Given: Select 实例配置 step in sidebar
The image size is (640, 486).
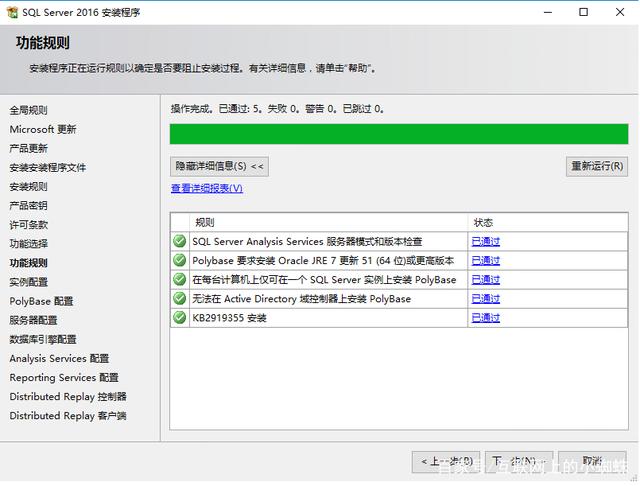Looking at the screenshot, I should coord(29,282).
